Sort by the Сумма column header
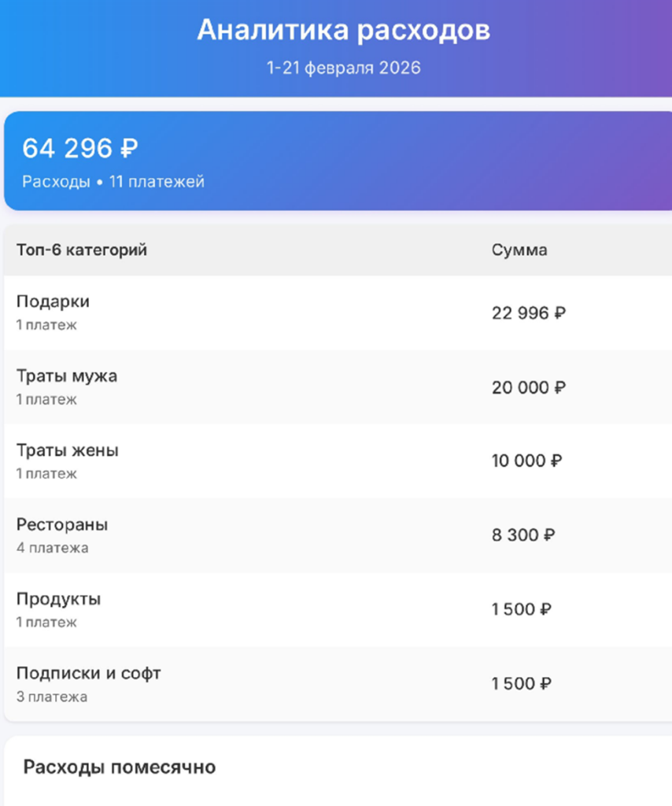This screenshot has height=806, width=672. tap(519, 250)
